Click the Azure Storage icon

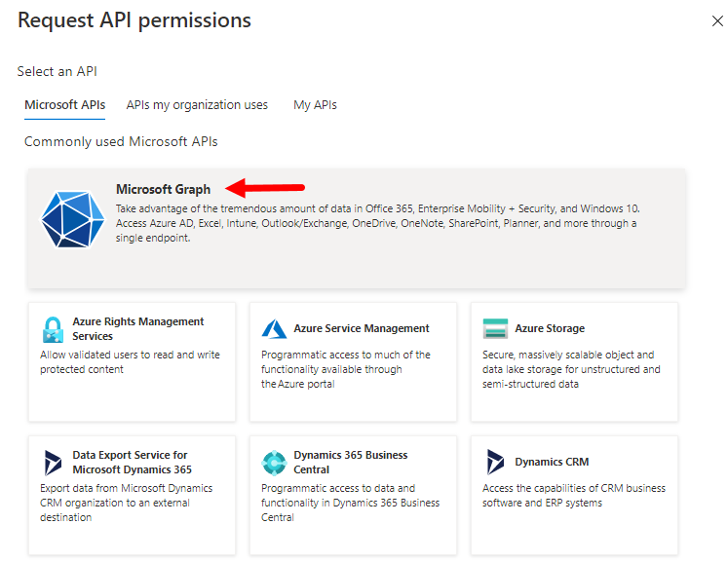coord(495,328)
